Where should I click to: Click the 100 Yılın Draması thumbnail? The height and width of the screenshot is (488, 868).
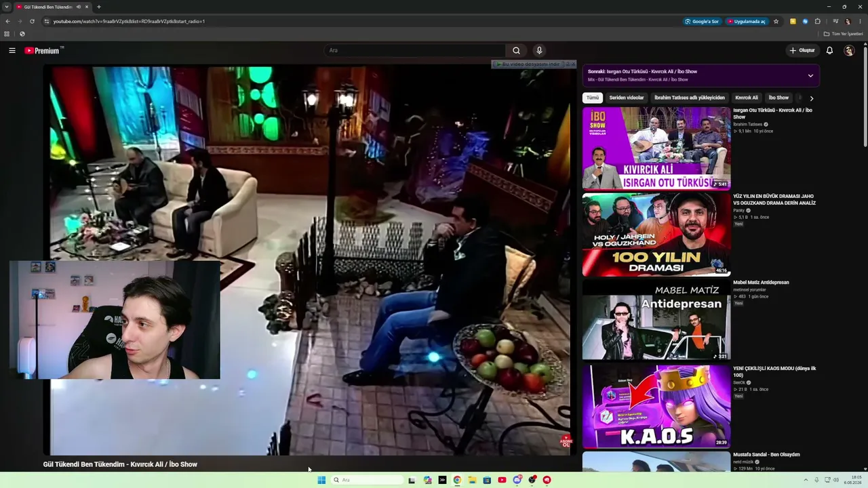tap(656, 235)
